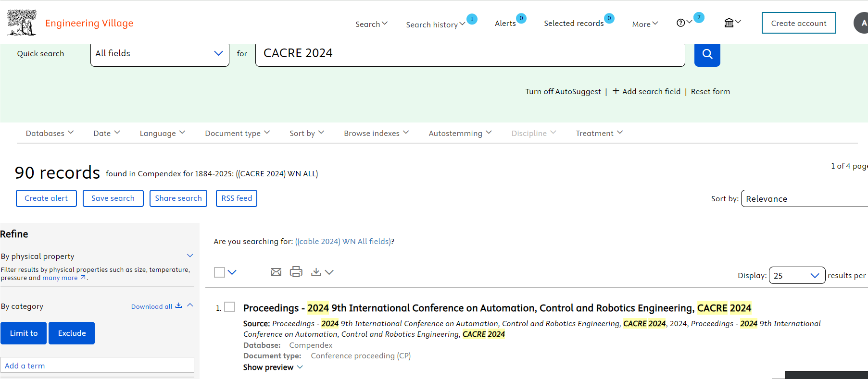The height and width of the screenshot is (379, 868).
Task: Open the Display 25 results dropdown
Action: (x=797, y=275)
